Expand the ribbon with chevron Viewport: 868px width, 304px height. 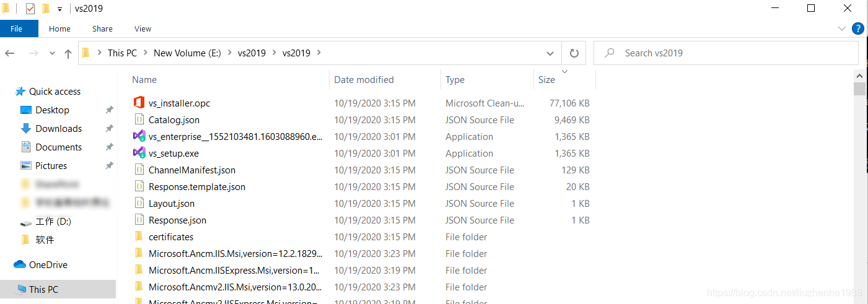(x=842, y=28)
